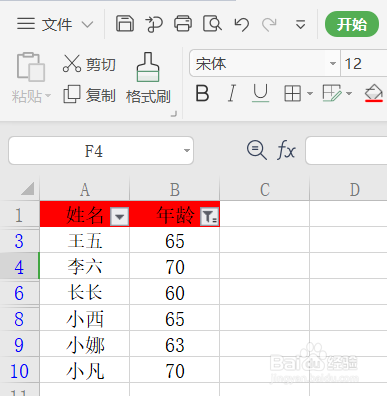Click the 70 cell in 李六 row
Screen dimensions: 387x396
tap(175, 266)
